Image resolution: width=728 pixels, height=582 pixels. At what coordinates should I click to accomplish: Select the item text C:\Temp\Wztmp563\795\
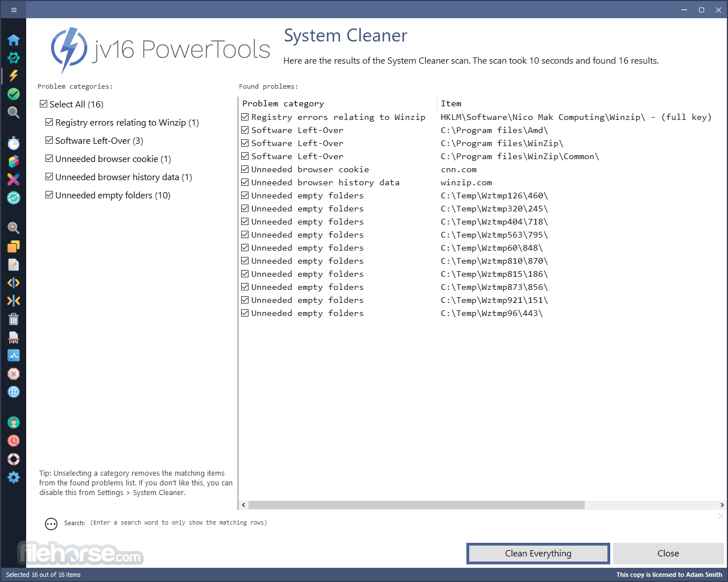point(494,235)
